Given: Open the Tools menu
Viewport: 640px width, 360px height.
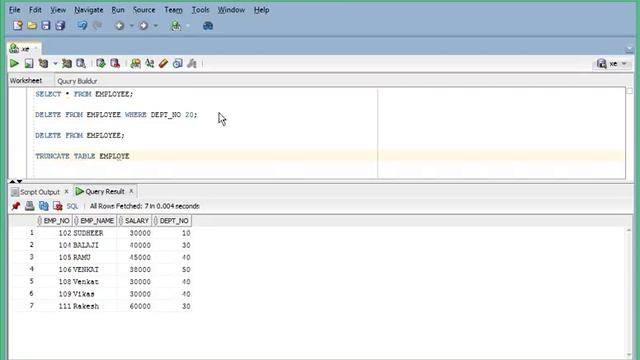Looking at the screenshot, I should coord(200,10).
